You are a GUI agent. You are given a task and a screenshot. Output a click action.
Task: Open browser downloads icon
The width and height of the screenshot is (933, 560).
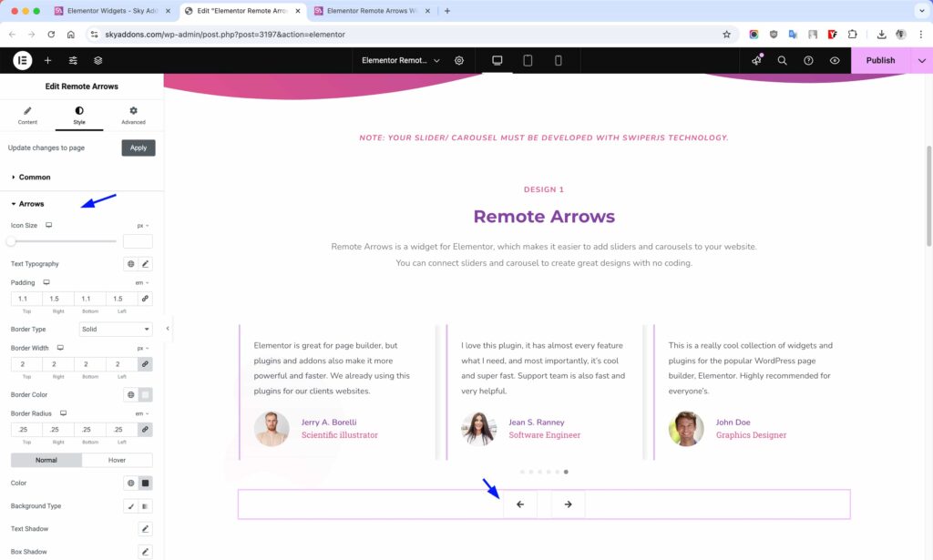[881, 35]
